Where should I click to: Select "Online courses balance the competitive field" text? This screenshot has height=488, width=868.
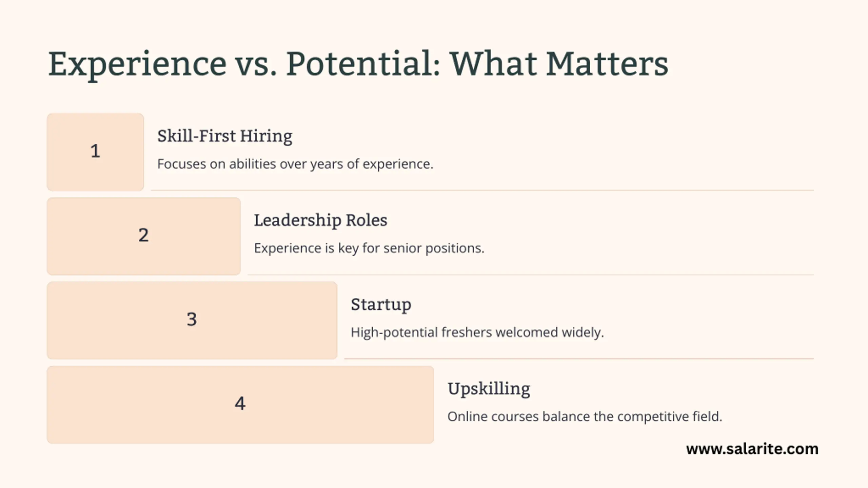[585, 416]
